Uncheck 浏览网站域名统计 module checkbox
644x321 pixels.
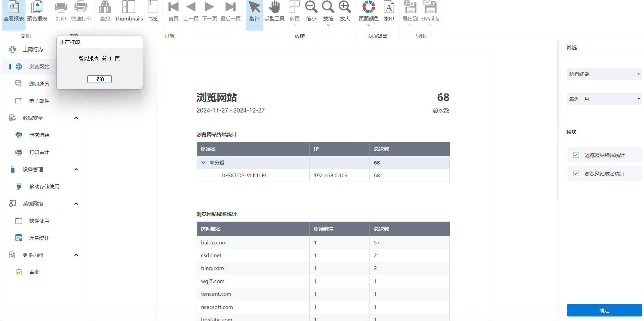[576, 174]
